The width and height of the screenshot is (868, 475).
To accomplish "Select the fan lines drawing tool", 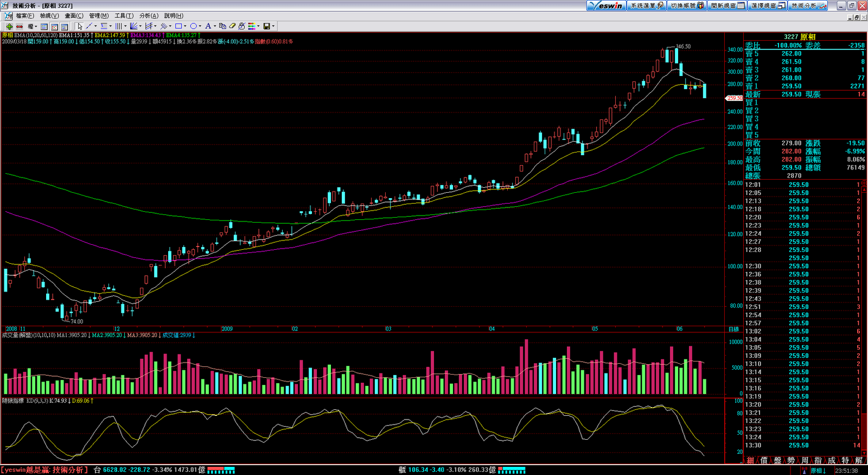I will (133, 26).
